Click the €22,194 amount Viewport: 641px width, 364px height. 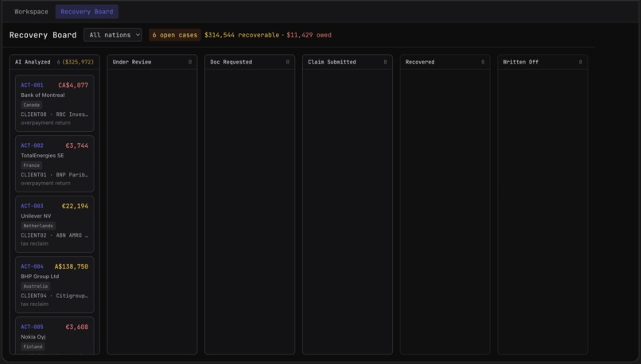pos(75,206)
